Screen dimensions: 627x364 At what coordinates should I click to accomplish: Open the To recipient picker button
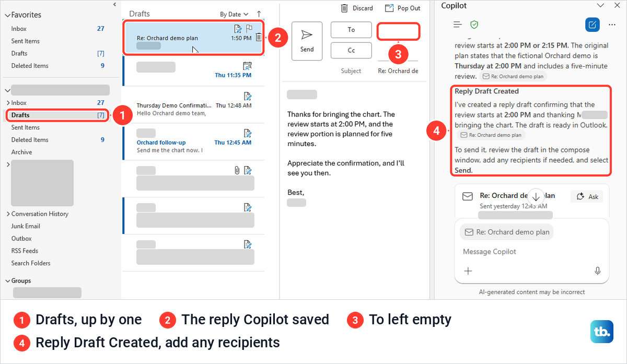pos(351,30)
